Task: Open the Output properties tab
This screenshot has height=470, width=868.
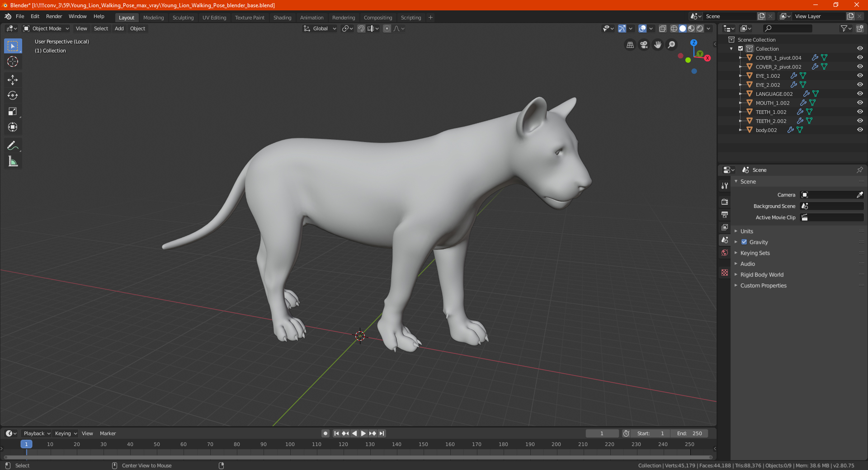Action: pos(725,214)
